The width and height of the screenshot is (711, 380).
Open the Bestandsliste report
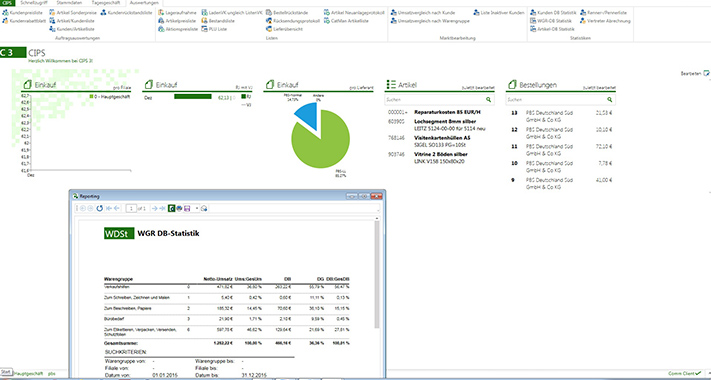(x=219, y=21)
